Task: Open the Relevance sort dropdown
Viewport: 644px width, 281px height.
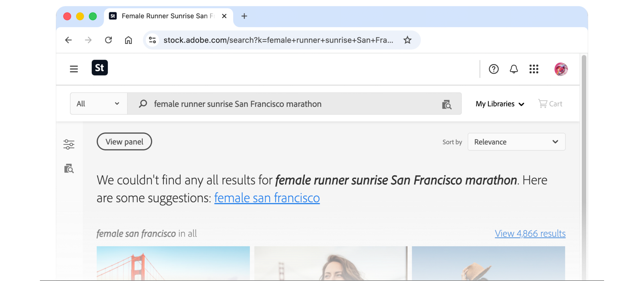Action: (x=516, y=142)
